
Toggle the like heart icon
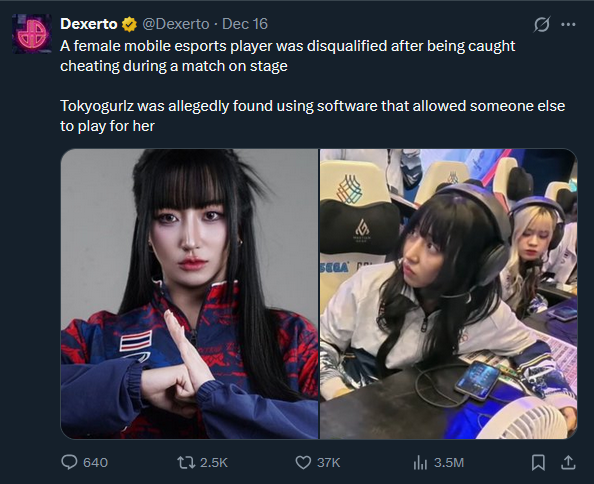[303, 462]
